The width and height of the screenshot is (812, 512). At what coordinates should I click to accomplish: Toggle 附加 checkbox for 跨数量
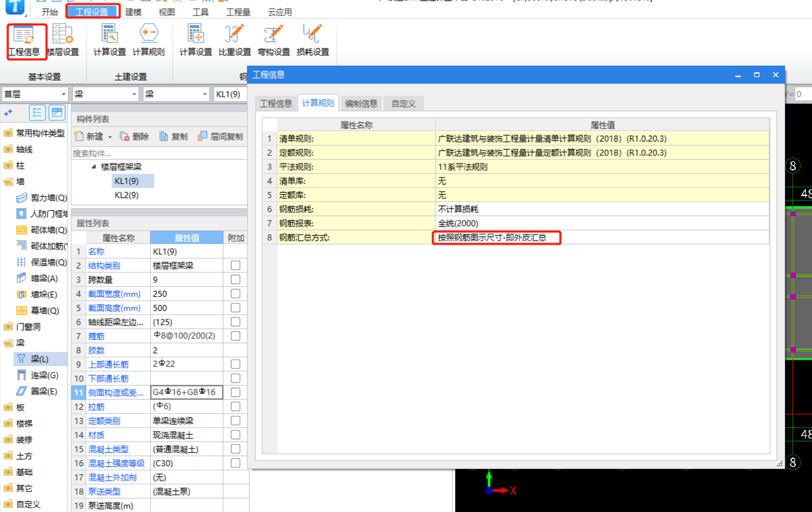coord(235,280)
